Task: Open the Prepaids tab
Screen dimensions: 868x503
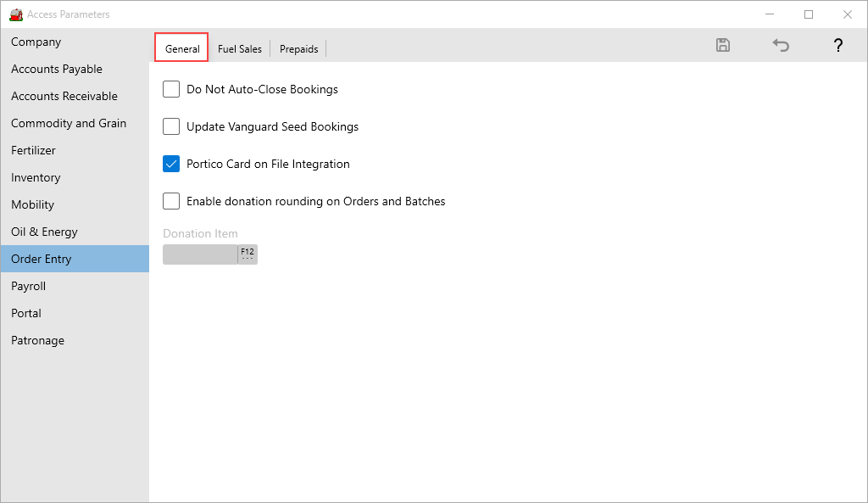Action: click(298, 49)
